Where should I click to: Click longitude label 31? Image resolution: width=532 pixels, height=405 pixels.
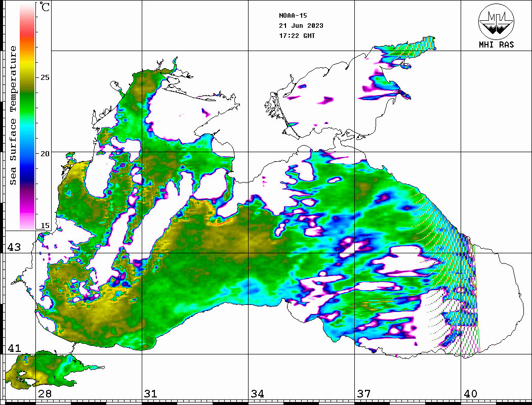[x=151, y=393]
